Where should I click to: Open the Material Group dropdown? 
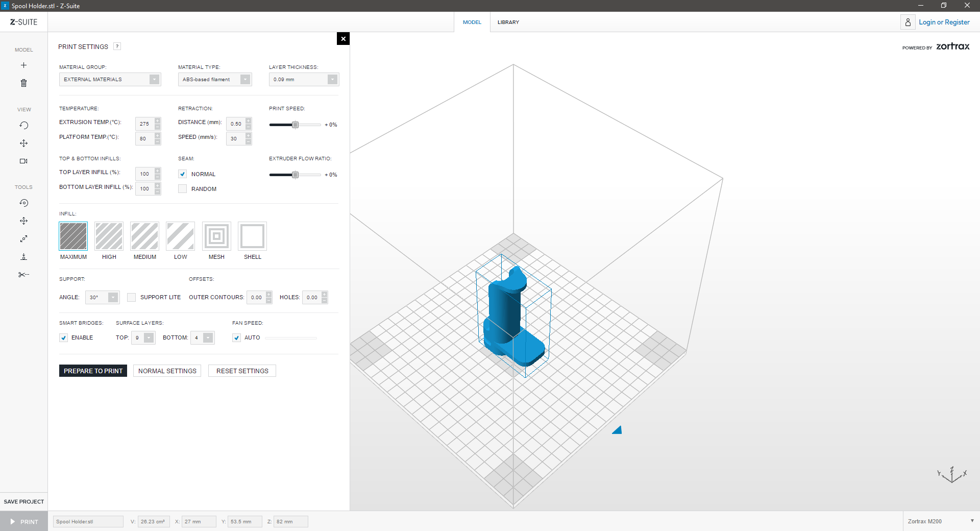pos(110,80)
